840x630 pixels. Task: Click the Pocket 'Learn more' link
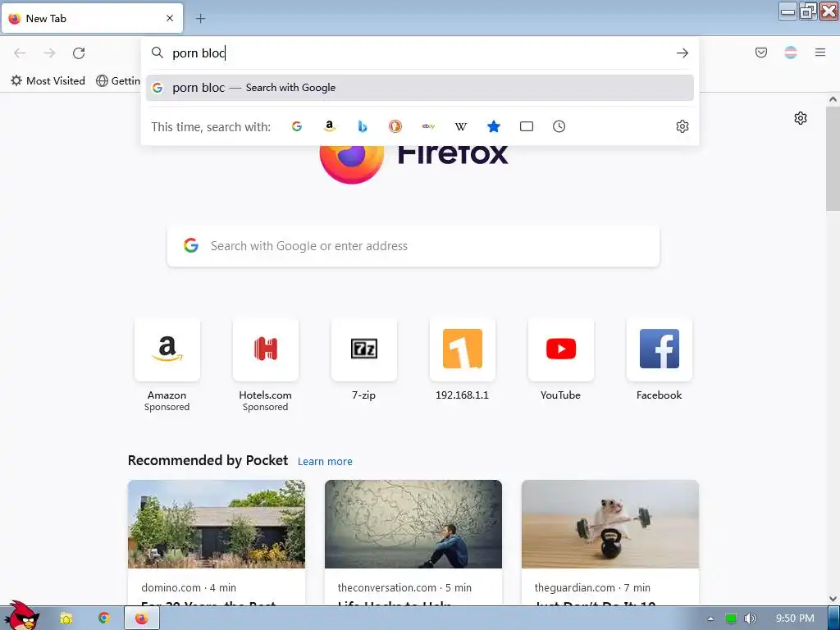pos(325,462)
